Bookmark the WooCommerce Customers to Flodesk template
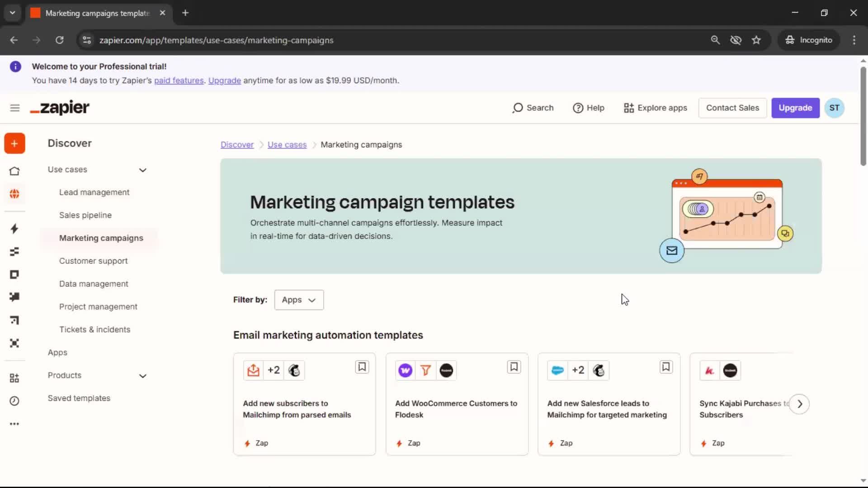 [x=514, y=367]
